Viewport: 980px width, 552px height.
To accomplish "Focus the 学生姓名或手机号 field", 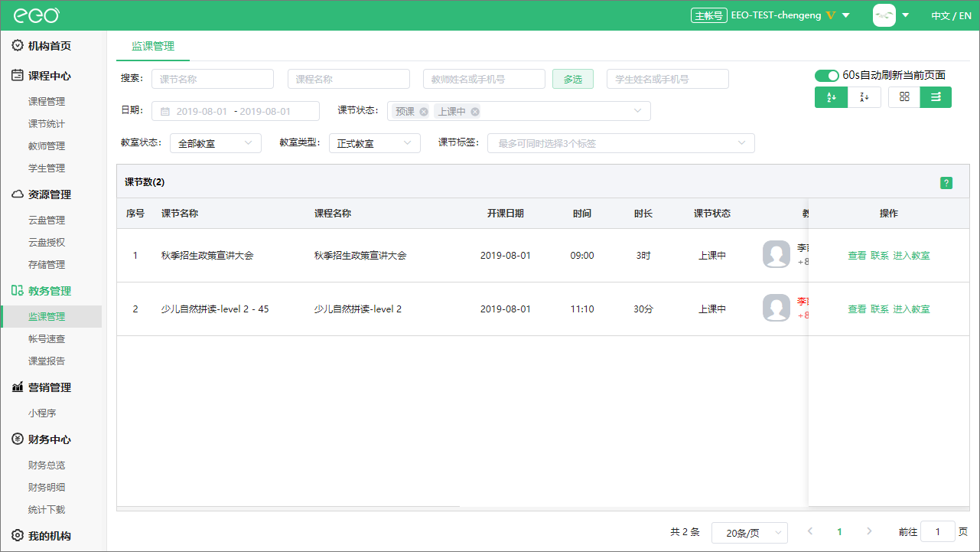I will (x=668, y=79).
